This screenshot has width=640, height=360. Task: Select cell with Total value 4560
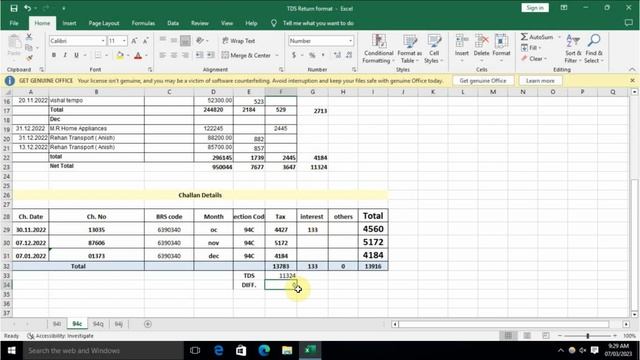[373, 229]
